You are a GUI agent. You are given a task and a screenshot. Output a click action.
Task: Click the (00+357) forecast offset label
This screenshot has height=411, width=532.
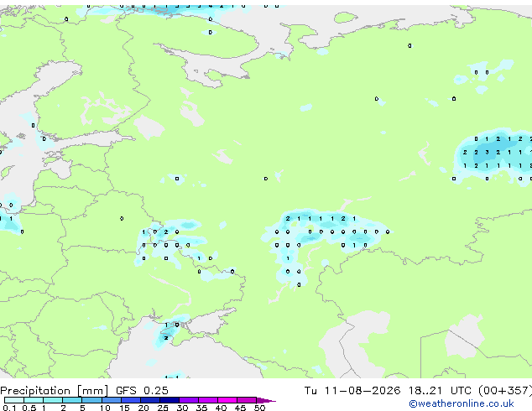[x=505, y=391]
